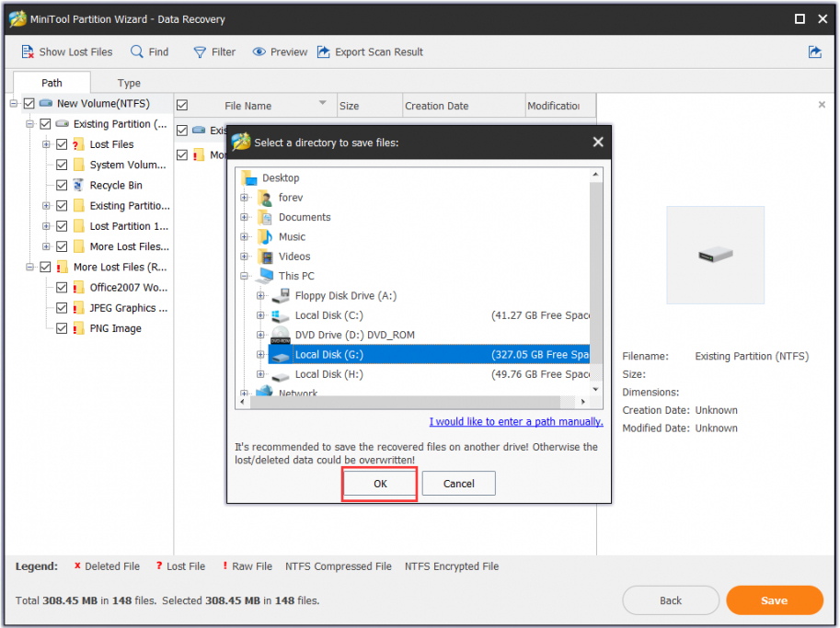Click the Show Lost Files icon
Image resolution: width=840 pixels, height=628 pixels.
tap(28, 51)
